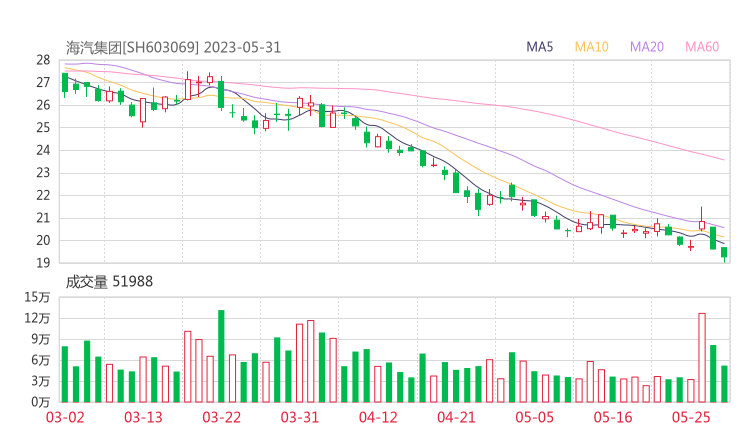Click the 12万 volume axis label
Screen dimensions: 740x440
click(37, 318)
